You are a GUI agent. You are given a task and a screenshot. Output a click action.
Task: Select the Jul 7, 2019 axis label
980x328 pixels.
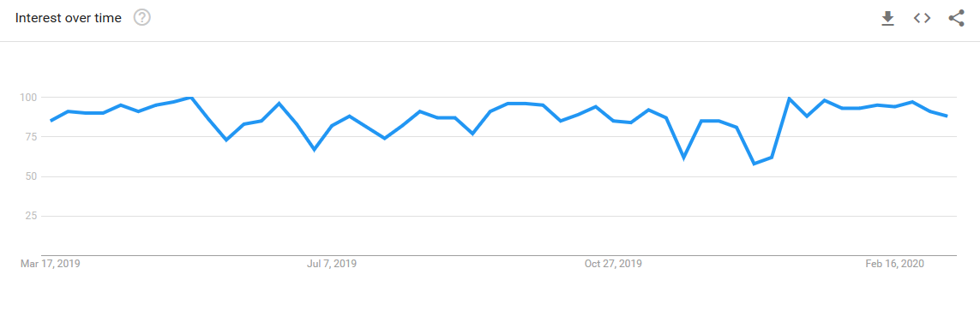pyautogui.click(x=332, y=264)
